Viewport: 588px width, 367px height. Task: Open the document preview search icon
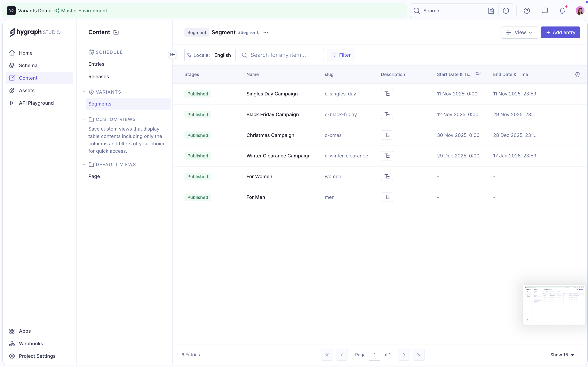491,10
